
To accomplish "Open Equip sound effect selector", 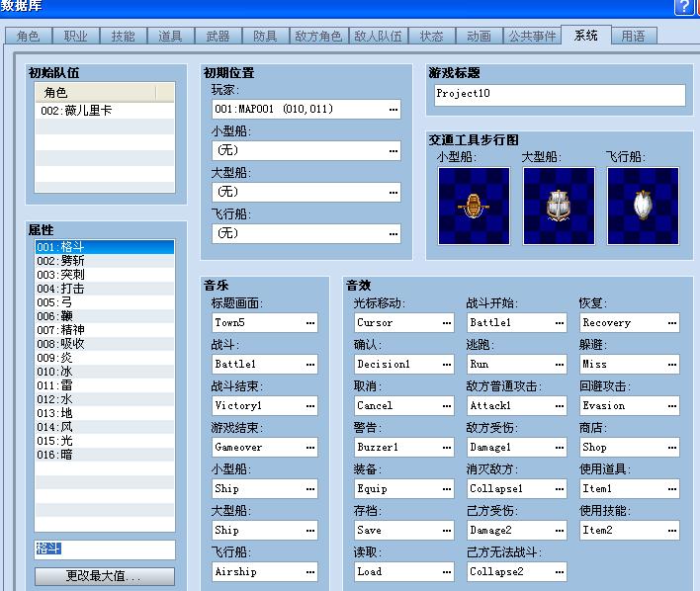I will [x=447, y=489].
